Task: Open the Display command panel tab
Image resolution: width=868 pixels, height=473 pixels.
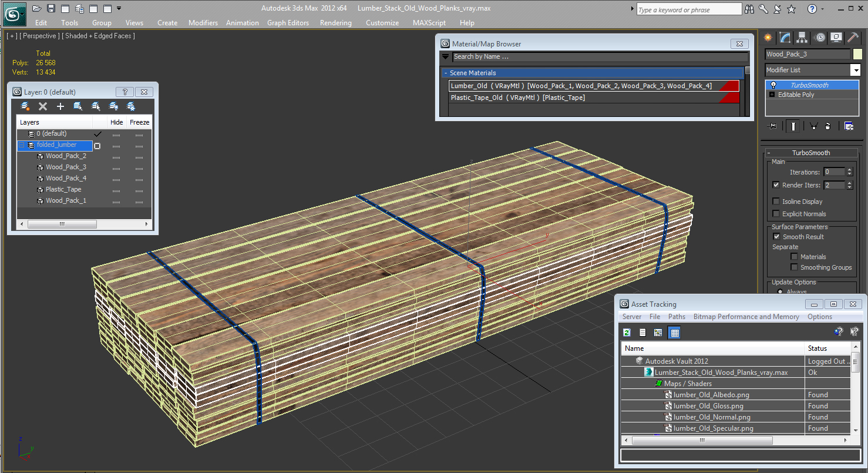Action: 837,38
